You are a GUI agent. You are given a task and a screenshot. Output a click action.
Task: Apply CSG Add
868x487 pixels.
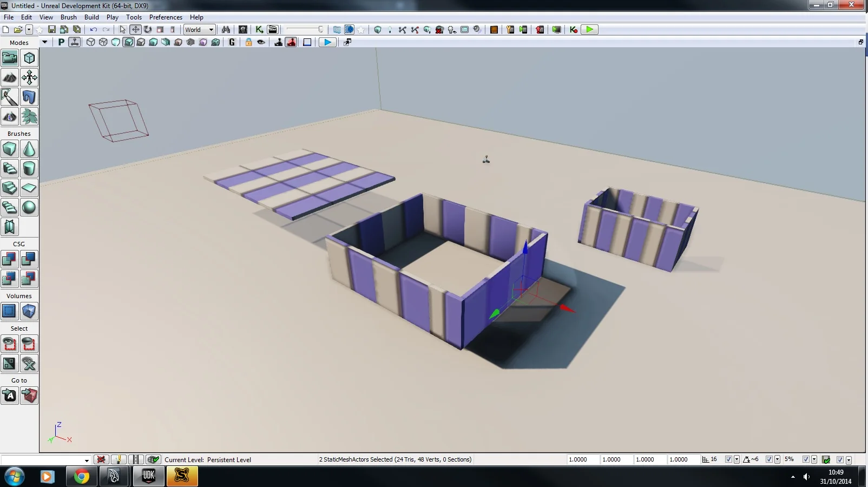pyautogui.click(x=10, y=259)
